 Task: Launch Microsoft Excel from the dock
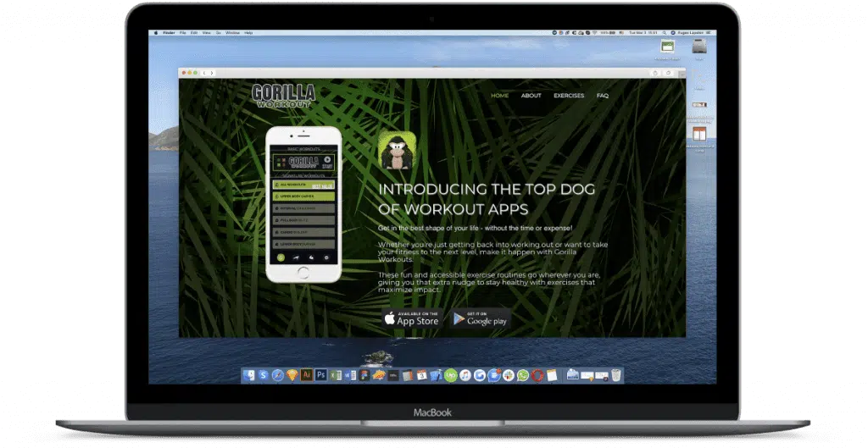tap(336, 375)
